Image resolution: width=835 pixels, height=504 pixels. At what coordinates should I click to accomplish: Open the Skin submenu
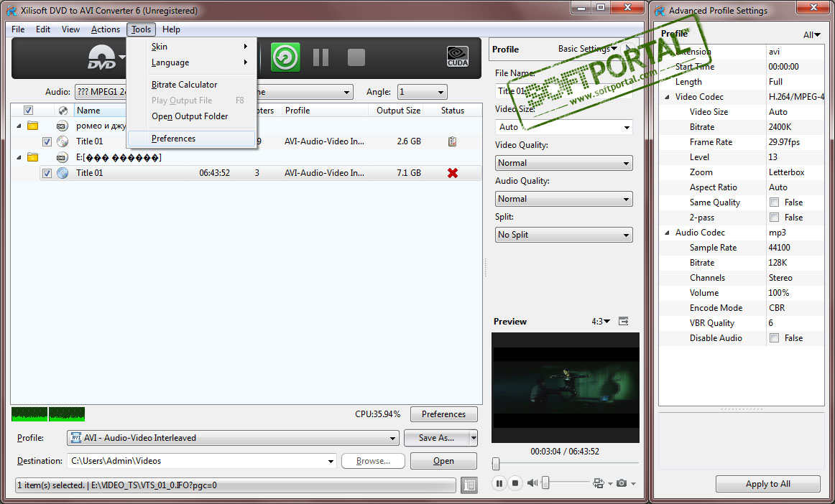192,46
